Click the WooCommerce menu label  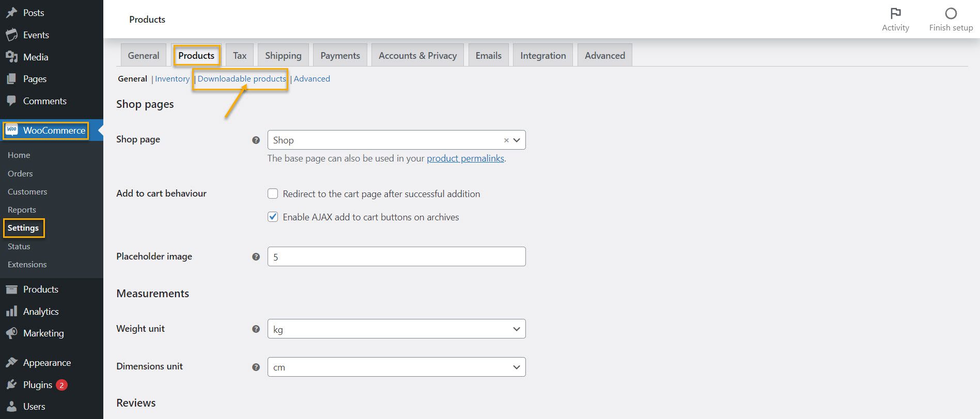54,130
